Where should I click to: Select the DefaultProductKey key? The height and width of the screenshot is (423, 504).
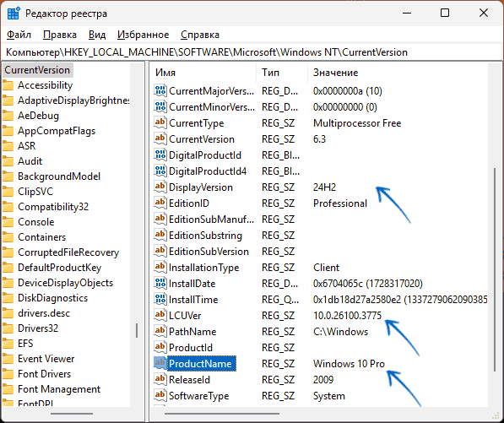[x=59, y=268]
